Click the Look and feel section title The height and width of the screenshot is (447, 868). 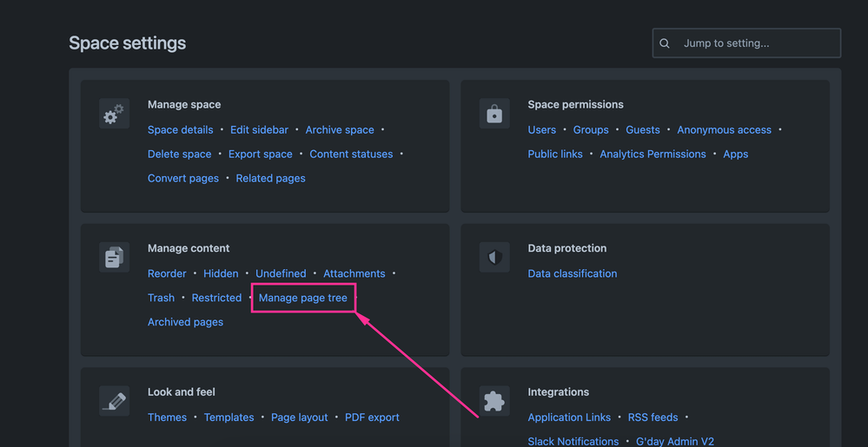tap(182, 392)
